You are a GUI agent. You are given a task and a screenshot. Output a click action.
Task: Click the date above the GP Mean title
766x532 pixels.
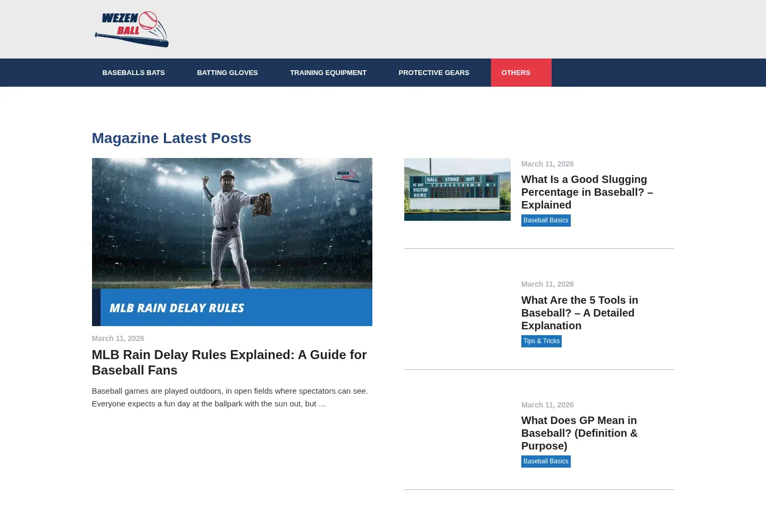(547, 405)
